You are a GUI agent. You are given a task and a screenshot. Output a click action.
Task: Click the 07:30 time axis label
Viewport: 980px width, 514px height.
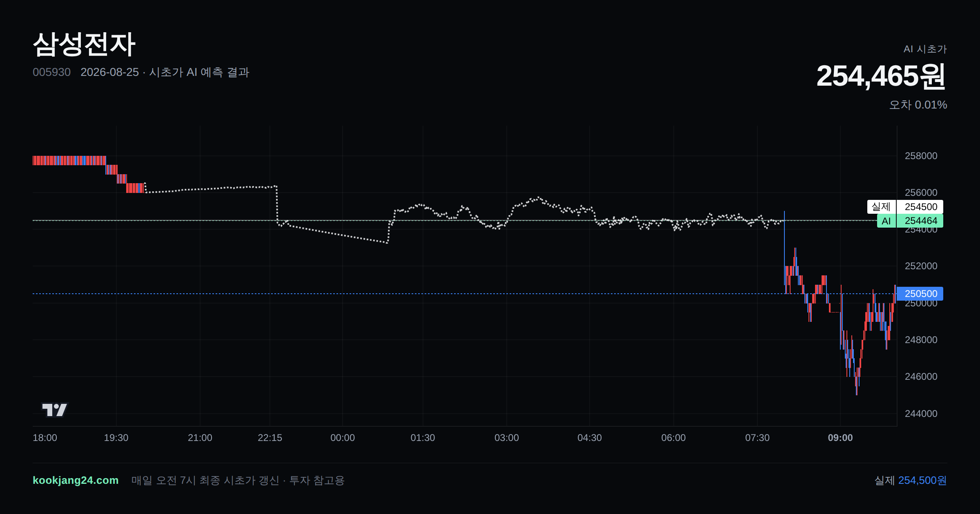tap(757, 438)
